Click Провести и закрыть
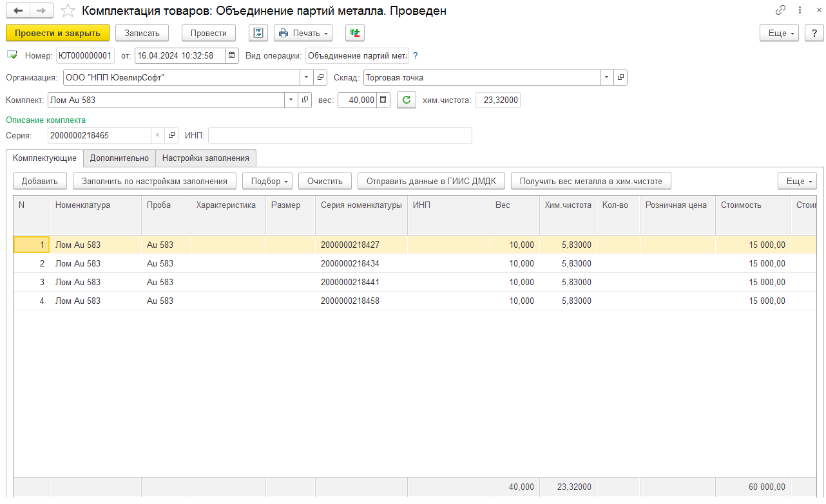Viewport: 826px width, 504px height. click(x=57, y=33)
